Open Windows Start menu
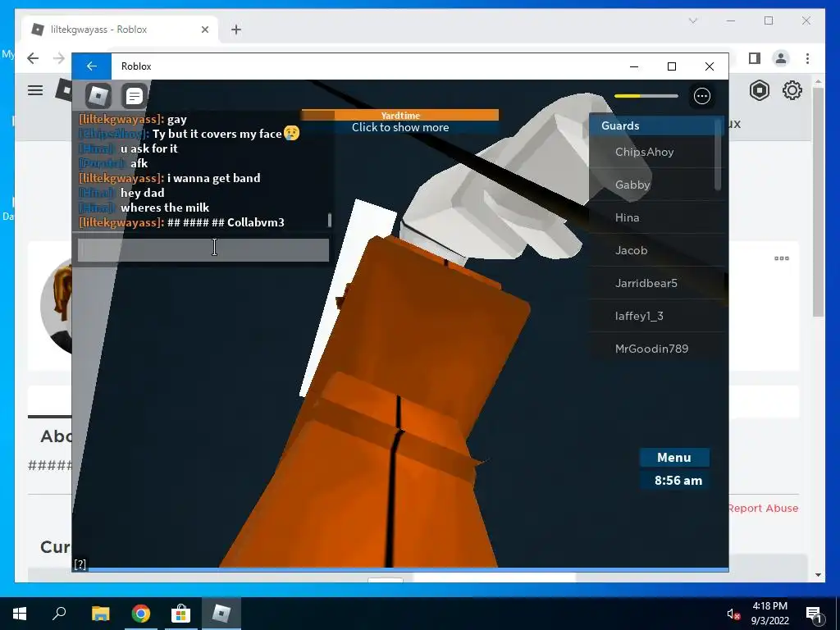 tap(20, 614)
